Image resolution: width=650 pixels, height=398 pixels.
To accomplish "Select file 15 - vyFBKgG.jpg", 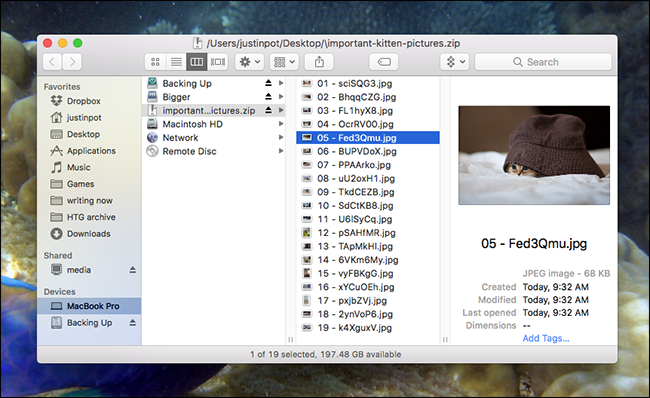I will pyautogui.click(x=368, y=273).
